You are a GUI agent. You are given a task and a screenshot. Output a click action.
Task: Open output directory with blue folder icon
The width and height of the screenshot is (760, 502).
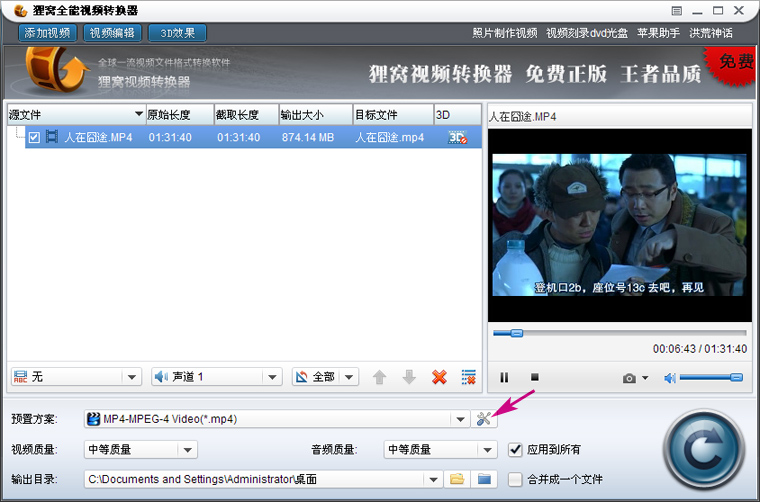pos(484,479)
